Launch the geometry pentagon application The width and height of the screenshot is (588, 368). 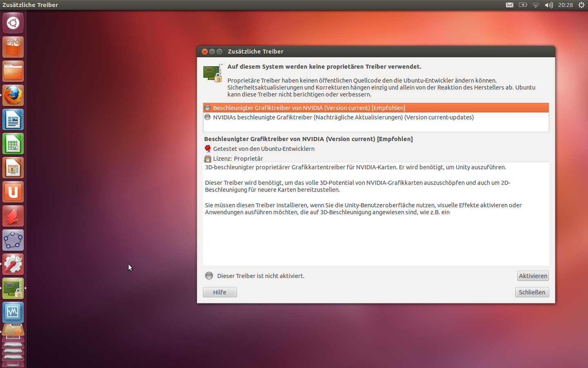click(x=13, y=240)
